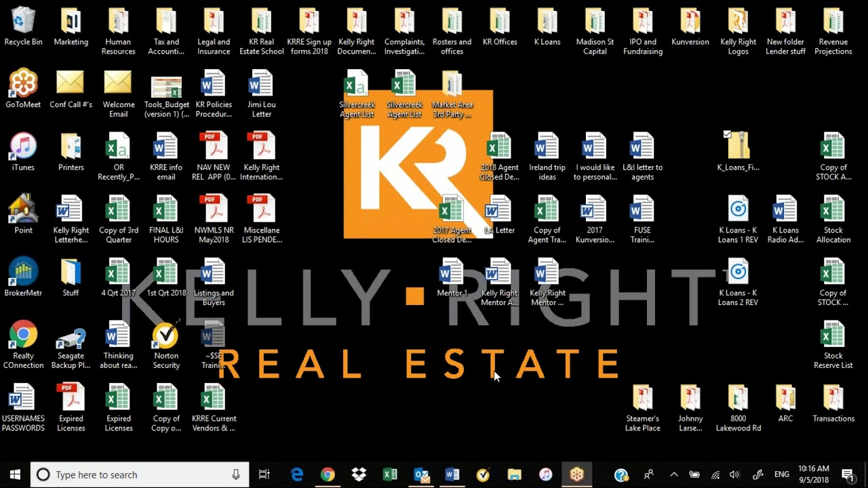The height and width of the screenshot is (488, 868).
Task: Open the KRRE Current Vendors spreadsheet
Action: point(214,407)
